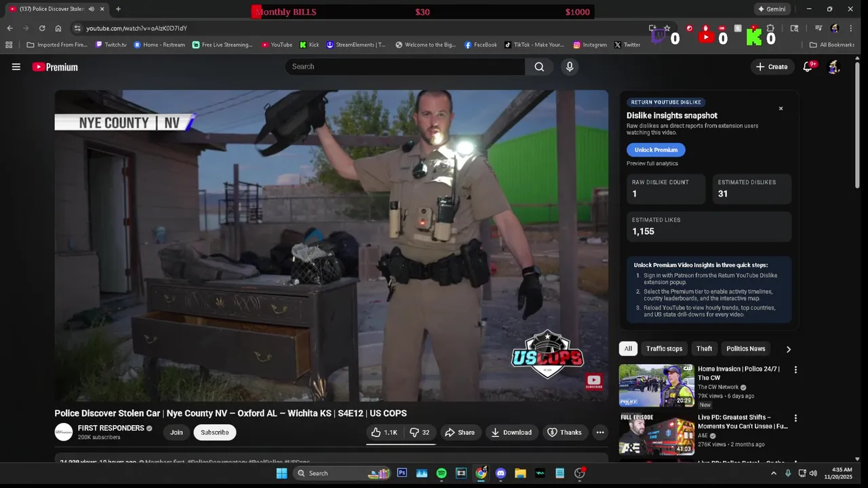
Task: Select the Theft filter chip
Action: [x=704, y=349]
